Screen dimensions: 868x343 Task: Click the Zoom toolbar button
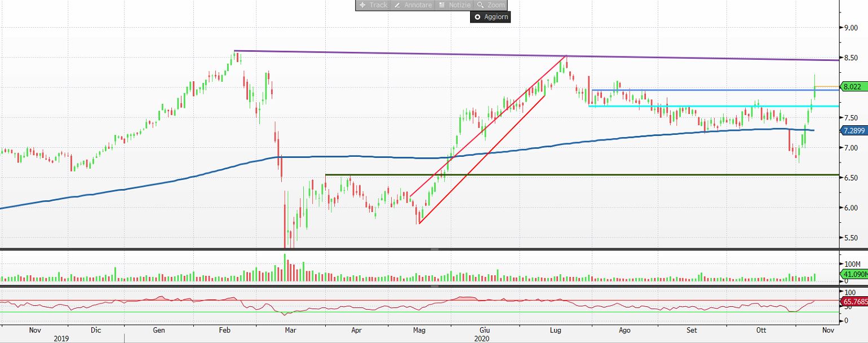click(x=490, y=5)
